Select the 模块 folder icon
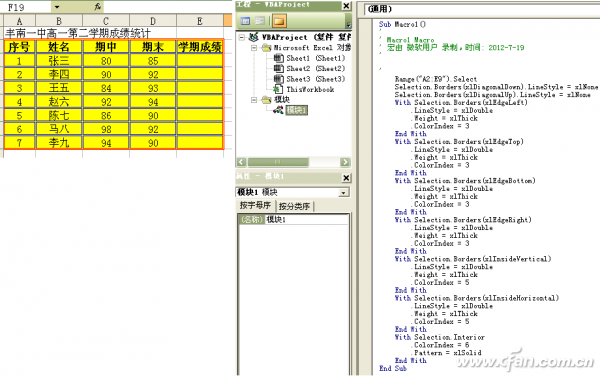600x378 pixels. [266, 99]
